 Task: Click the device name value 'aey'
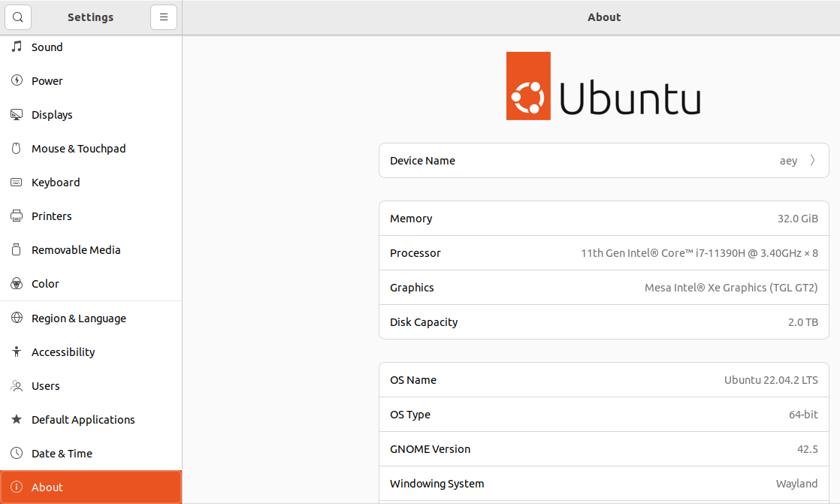788,161
